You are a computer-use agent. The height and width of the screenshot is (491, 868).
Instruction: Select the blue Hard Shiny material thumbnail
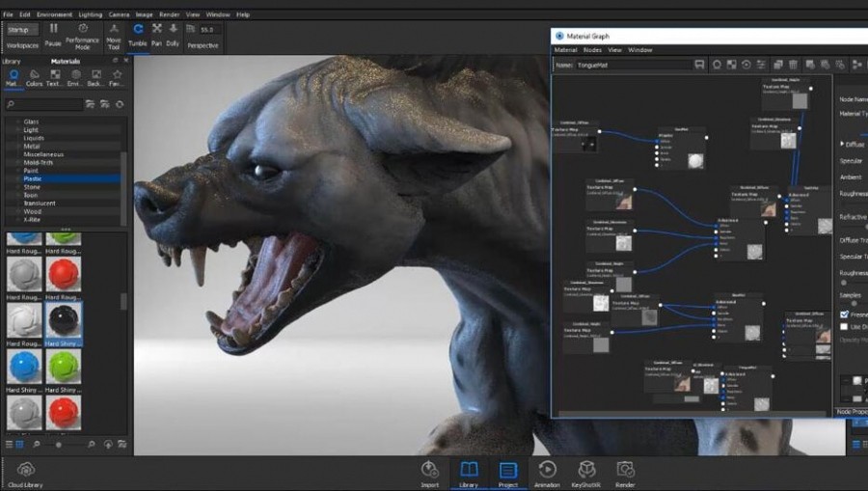[x=24, y=367]
